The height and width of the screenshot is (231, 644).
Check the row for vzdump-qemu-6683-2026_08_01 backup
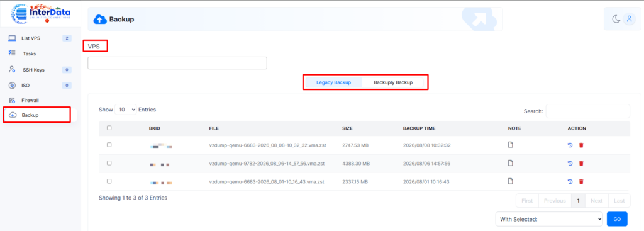pyautogui.click(x=109, y=181)
